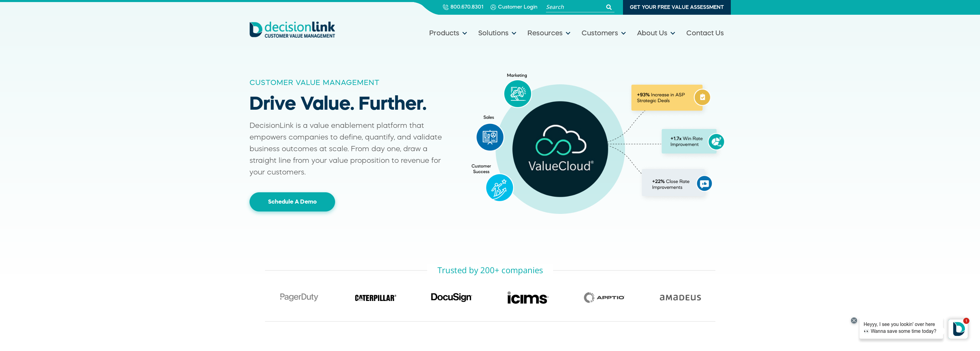Expand the Customers dropdown chevron
This screenshot has height=351, width=980.
(624, 34)
